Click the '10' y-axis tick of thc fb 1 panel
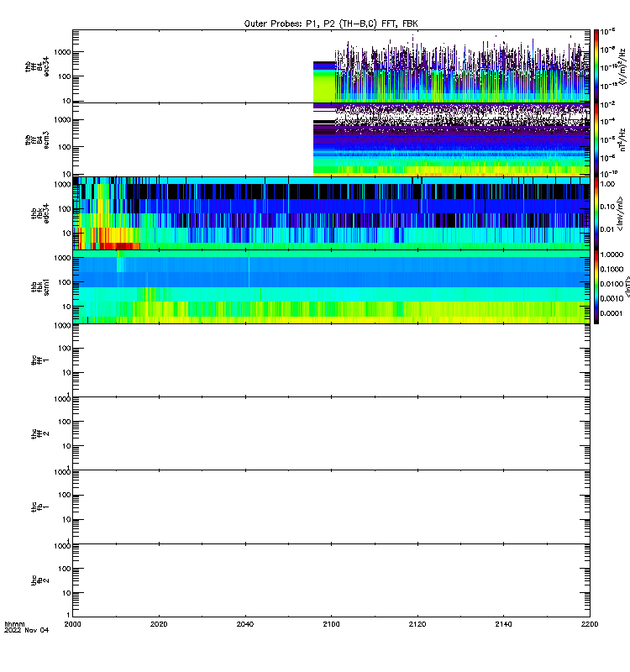 click(67, 520)
